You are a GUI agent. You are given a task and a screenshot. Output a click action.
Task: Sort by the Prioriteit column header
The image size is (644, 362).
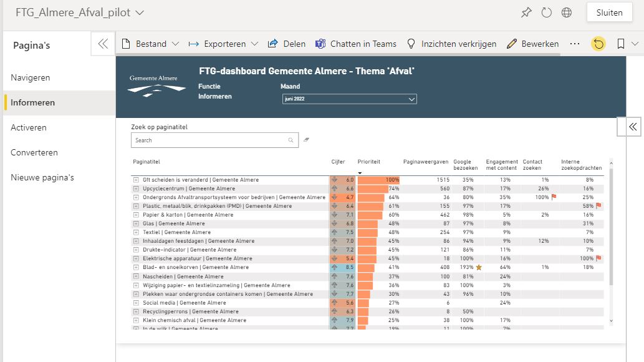pos(369,162)
